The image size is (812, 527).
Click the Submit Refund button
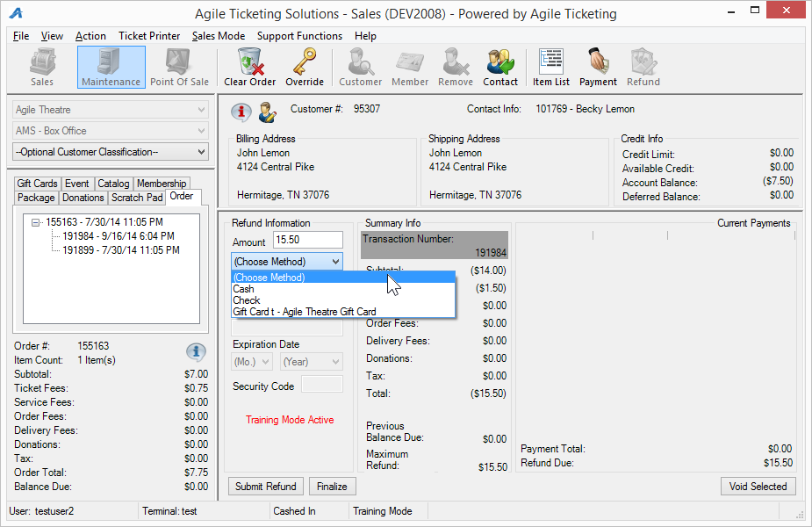(x=266, y=487)
